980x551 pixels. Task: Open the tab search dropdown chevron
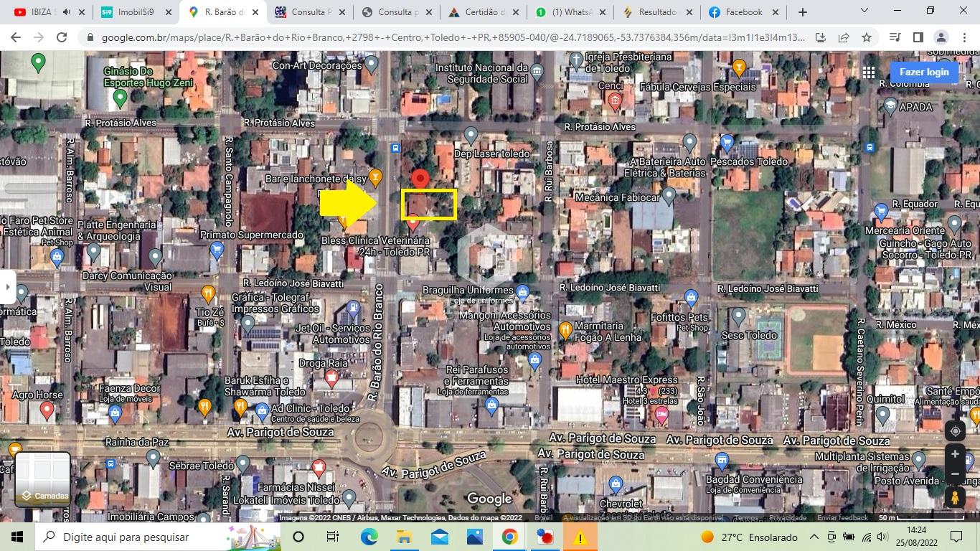864,11
